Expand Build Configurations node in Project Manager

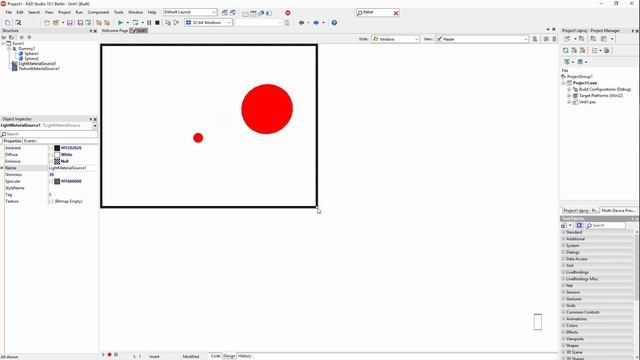pos(569,89)
